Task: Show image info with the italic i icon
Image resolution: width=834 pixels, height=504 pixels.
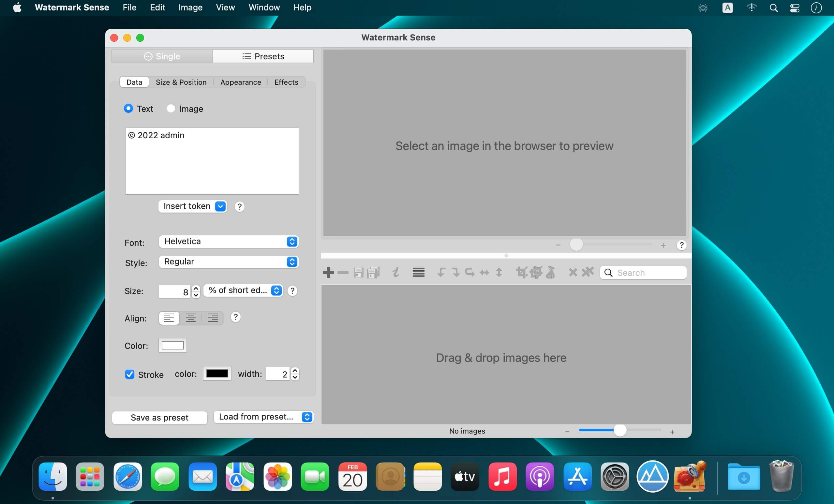Action: (x=395, y=272)
